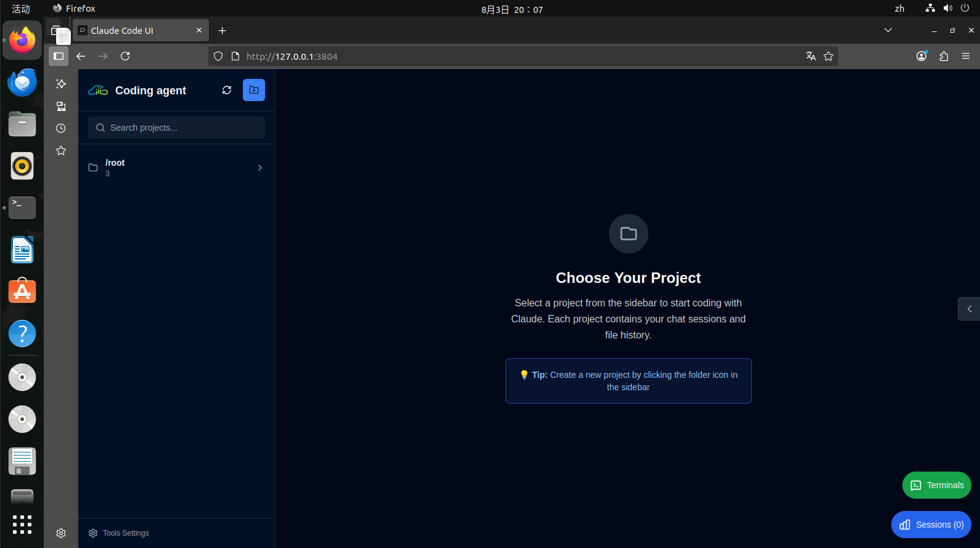Click the tracking protection shield icon
The width and height of the screenshot is (980, 548).
tap(218, 56)
